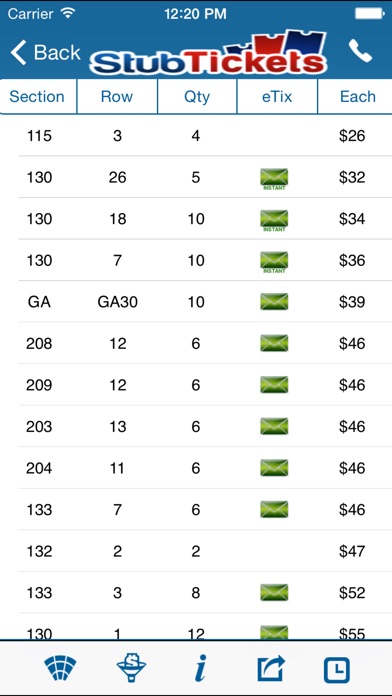Sort listings by Row column header
The image size is (392, 696).
[x=117, y=96]
